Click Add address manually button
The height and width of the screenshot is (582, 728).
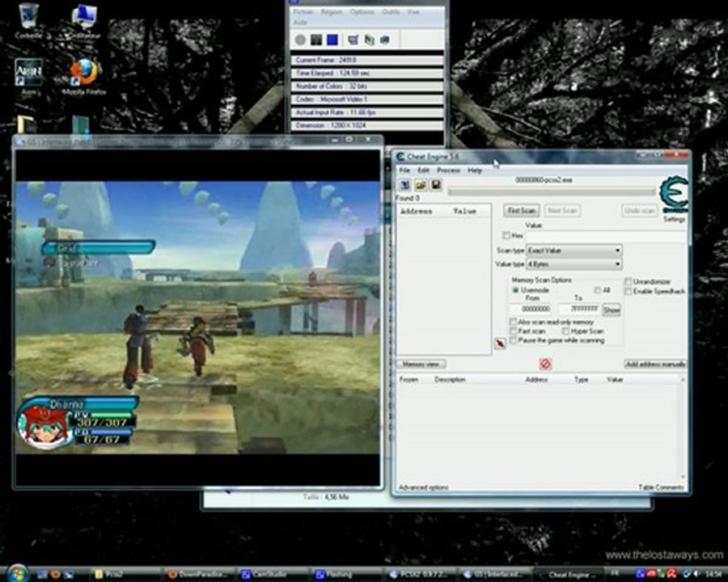pyautogui.click(x=655, y=364)
